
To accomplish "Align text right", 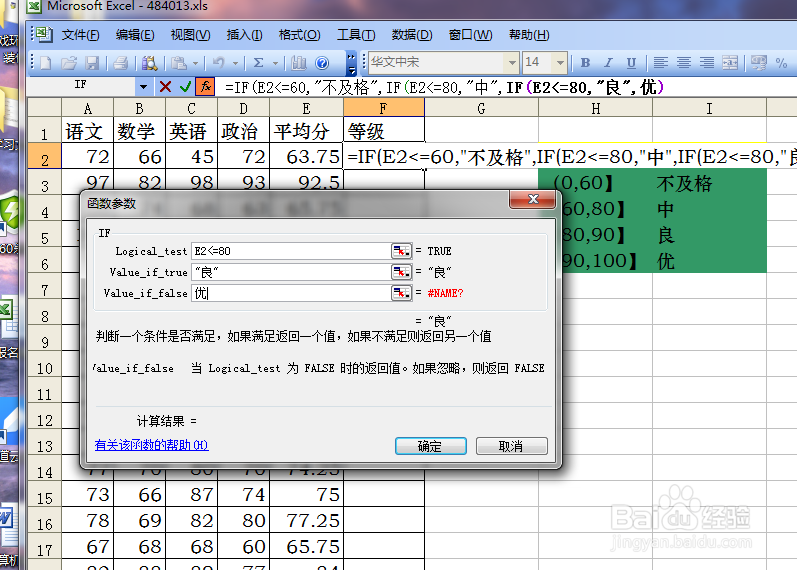I will (x=707, y=63).
